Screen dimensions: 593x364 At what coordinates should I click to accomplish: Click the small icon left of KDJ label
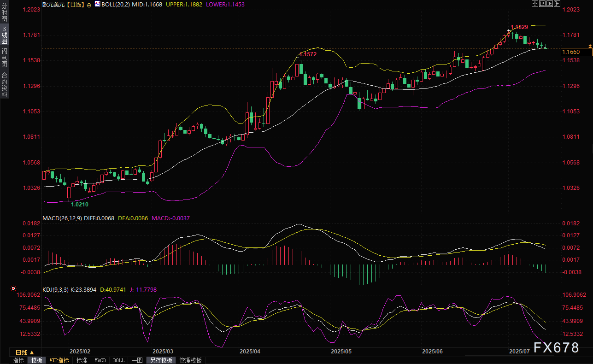[13, 289]
